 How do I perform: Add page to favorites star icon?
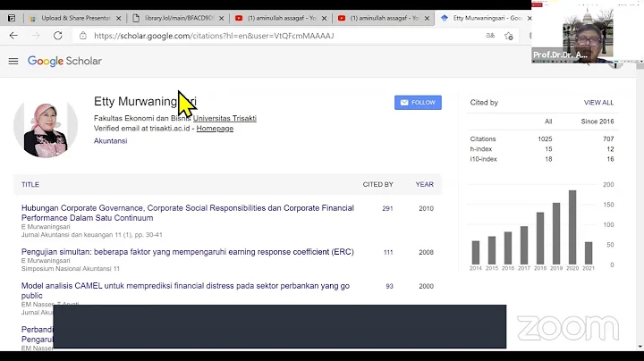click(x=509, y=36)
